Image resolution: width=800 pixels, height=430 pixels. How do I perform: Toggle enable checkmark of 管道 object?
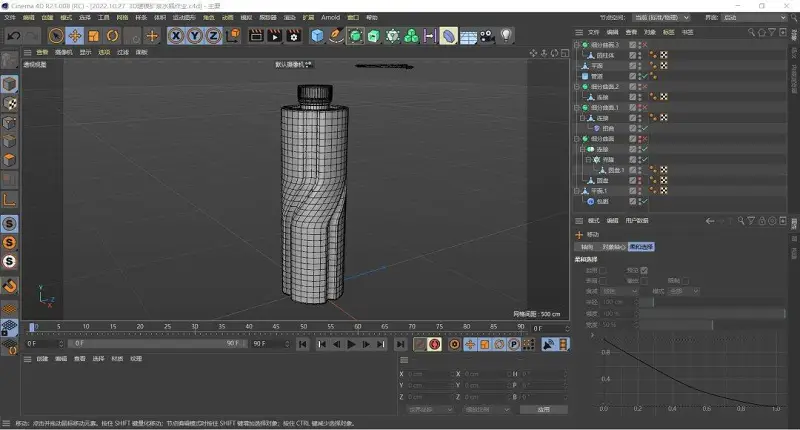(x=645, y=76)
